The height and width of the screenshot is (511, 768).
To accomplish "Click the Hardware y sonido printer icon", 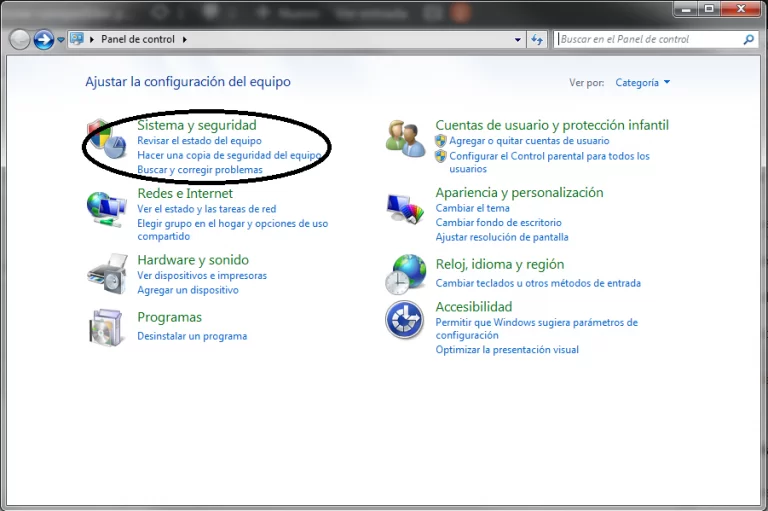I will 106,273.
